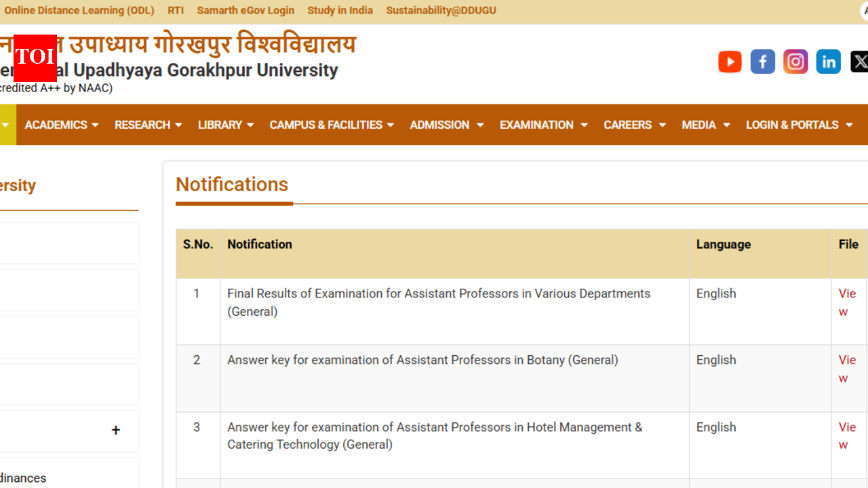Open LOGIN & PORTALS menu

coord(799,125)
